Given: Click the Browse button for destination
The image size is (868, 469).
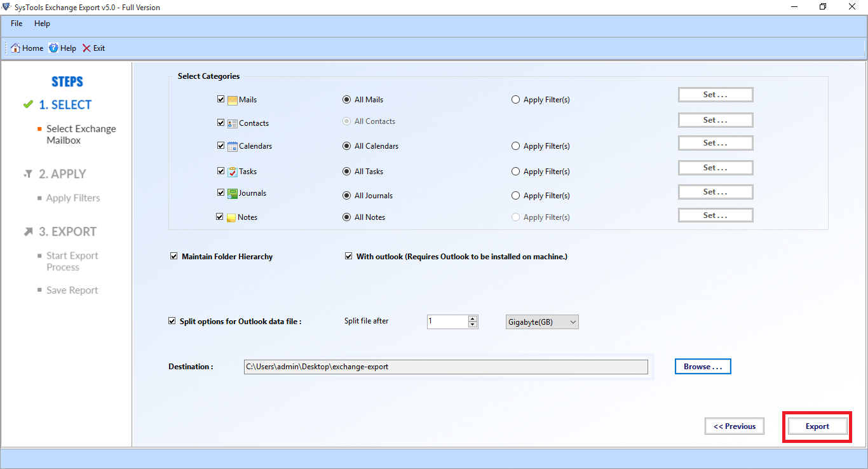Looking at the screenshot, I should tap(703, 367).
